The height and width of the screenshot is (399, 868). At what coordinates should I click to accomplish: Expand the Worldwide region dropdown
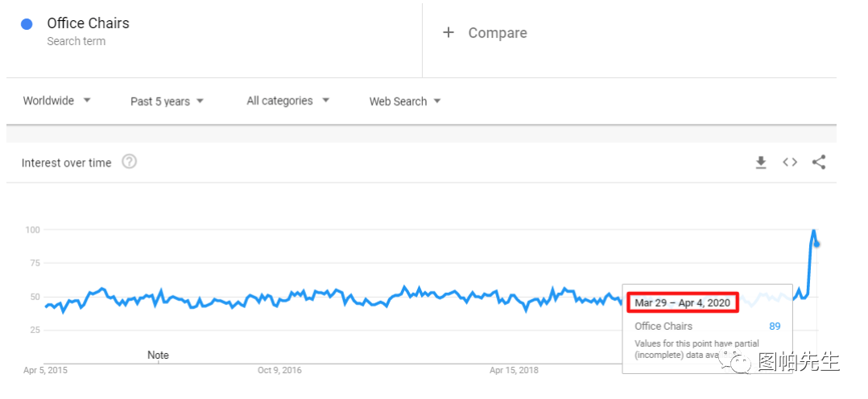click(x=57, y=101)
